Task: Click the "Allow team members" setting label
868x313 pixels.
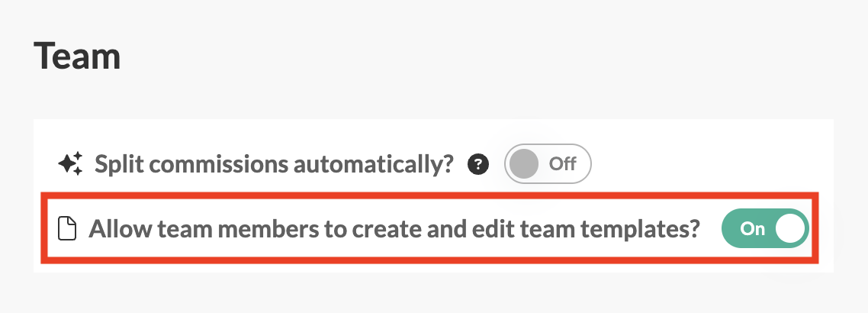Action: tap(394, 229)
